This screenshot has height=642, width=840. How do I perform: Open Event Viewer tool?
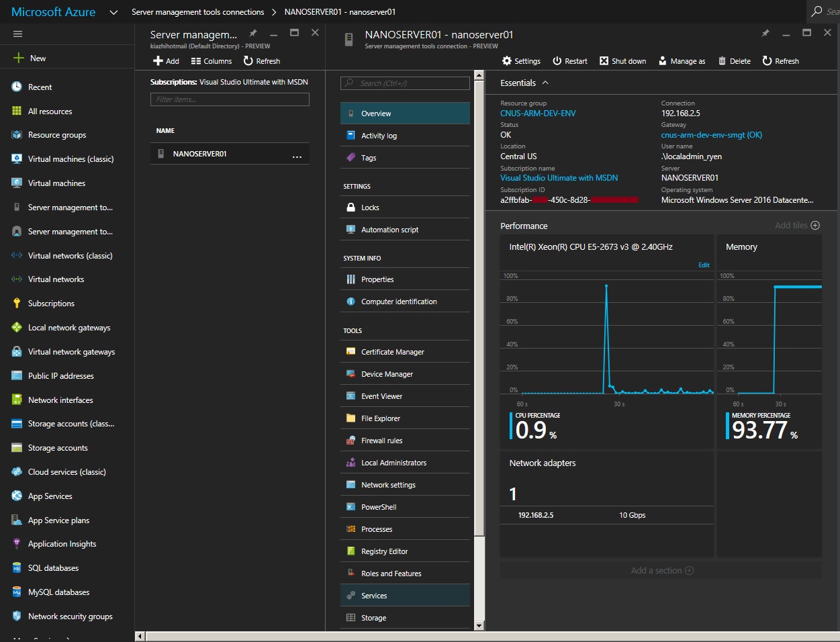click(x=405, y=396)
